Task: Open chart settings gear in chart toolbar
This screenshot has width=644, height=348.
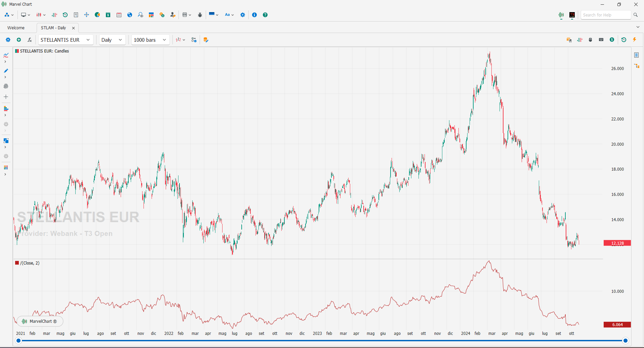Action: click(8, 40)
